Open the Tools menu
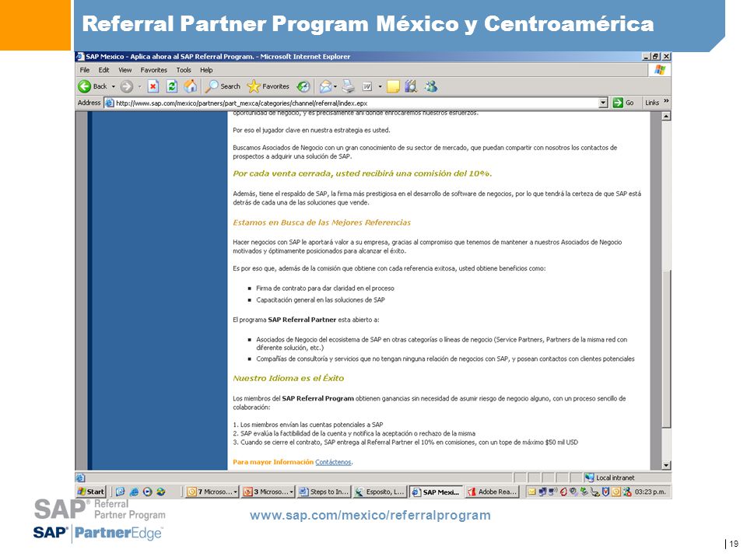Image resolution: width=747 pixels, height=560 pixels. 184,70
